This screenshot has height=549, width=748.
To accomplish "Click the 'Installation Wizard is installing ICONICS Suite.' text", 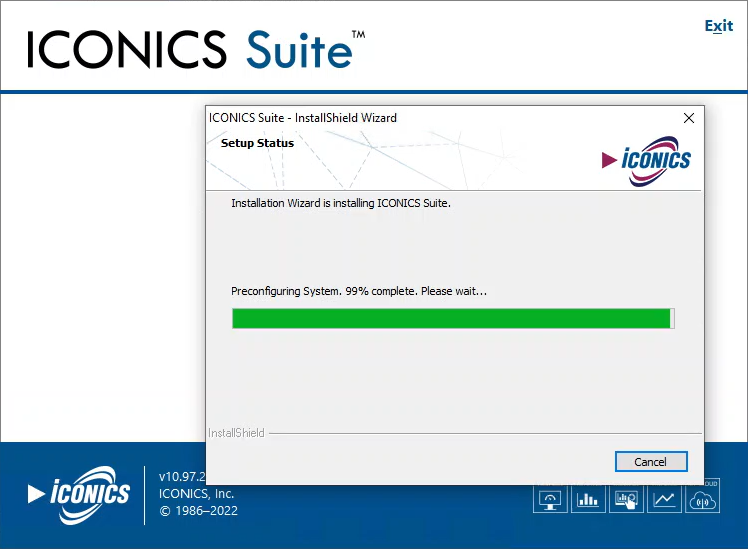I will pyautogui.click(x=341, y=203).
